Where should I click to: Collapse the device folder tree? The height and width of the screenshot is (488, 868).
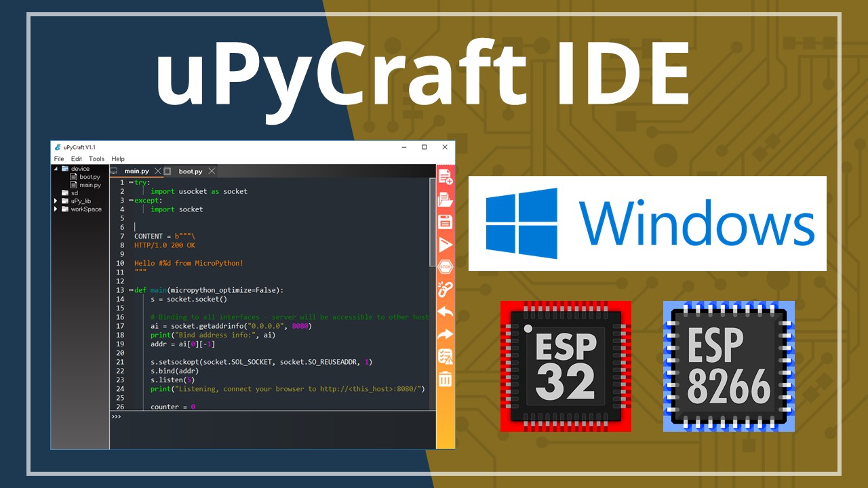pyautogui.click(x=55, y=168)
